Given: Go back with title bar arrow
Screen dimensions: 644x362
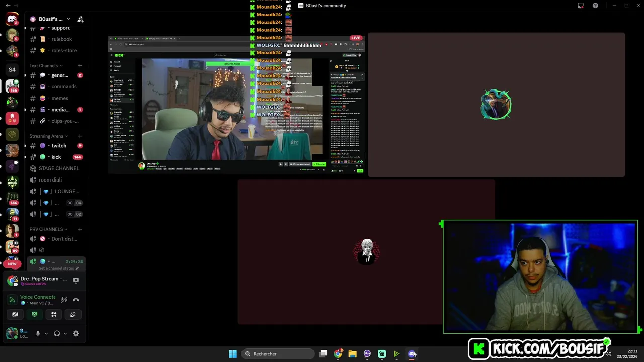Looking at the screenshot, I should [x=8, y=5].
